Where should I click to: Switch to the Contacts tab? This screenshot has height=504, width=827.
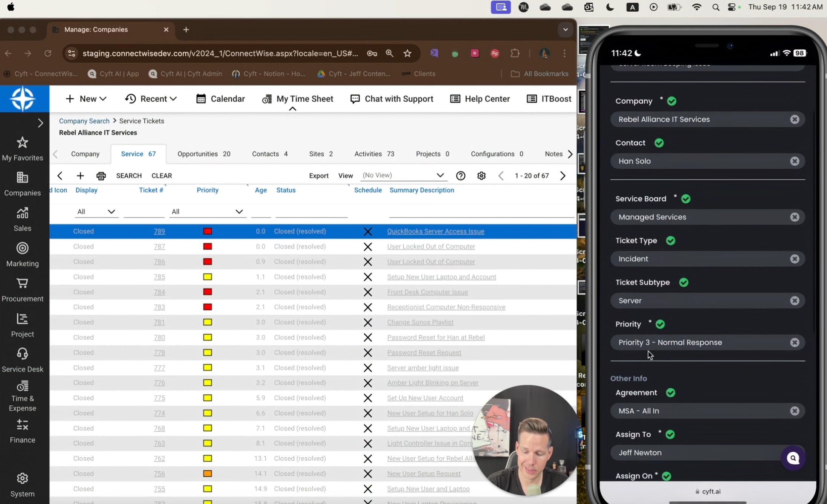(270, 154)
